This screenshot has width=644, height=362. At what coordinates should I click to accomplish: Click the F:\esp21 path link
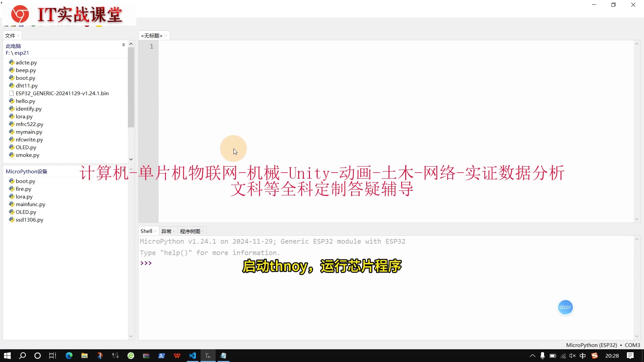pos(17,53)
